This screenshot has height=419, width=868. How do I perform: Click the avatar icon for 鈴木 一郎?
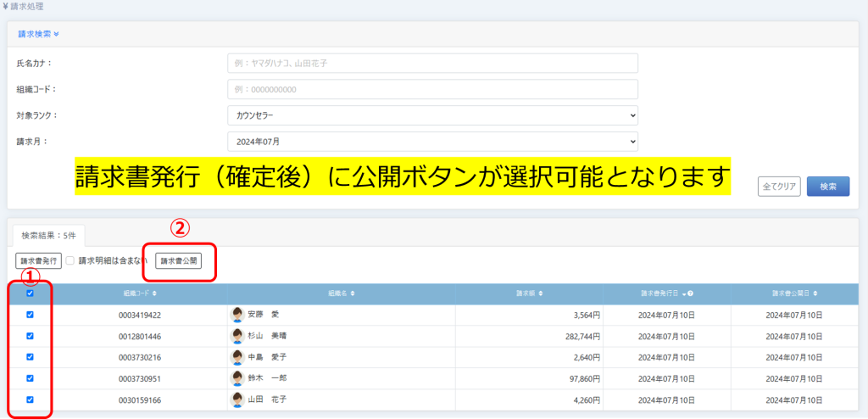click(x=237, y=378)
